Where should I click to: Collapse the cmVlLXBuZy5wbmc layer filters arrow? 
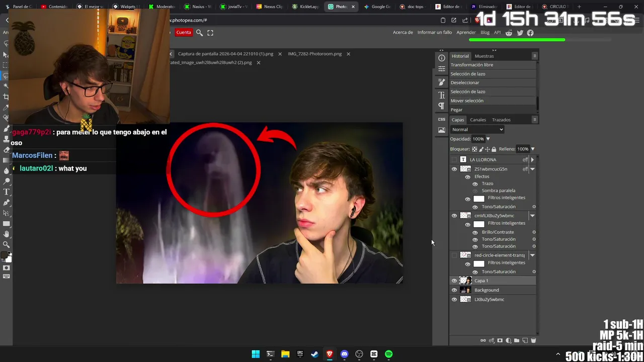(532, 216)
